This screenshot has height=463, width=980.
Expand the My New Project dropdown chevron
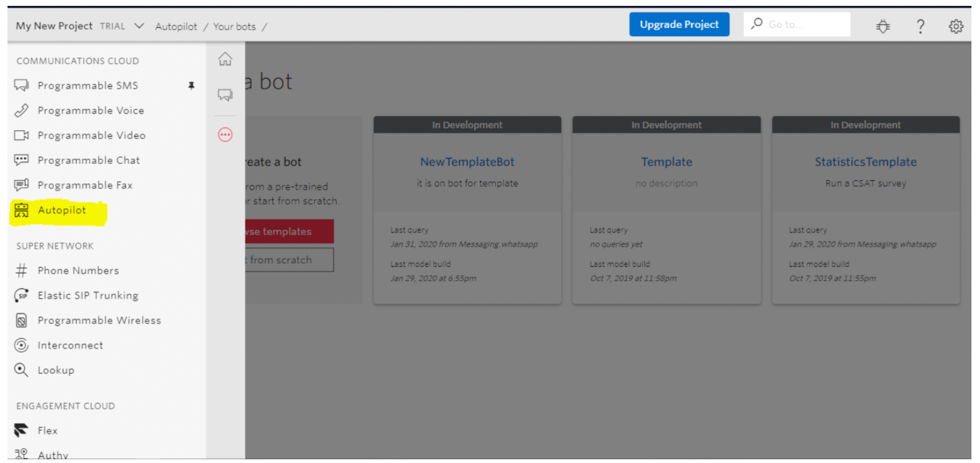coord(139,26)
